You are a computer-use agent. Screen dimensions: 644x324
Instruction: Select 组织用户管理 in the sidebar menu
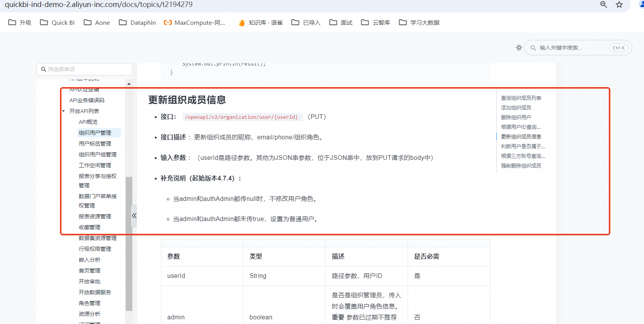(95, 133)
